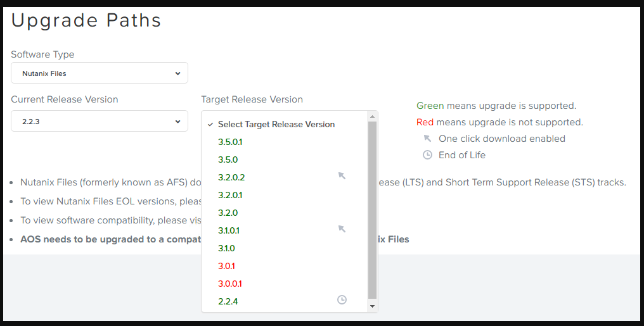Screen dimensions: 644x326
Task: Click the 'Target Release Version' label
Action: [x=252, y=99]
